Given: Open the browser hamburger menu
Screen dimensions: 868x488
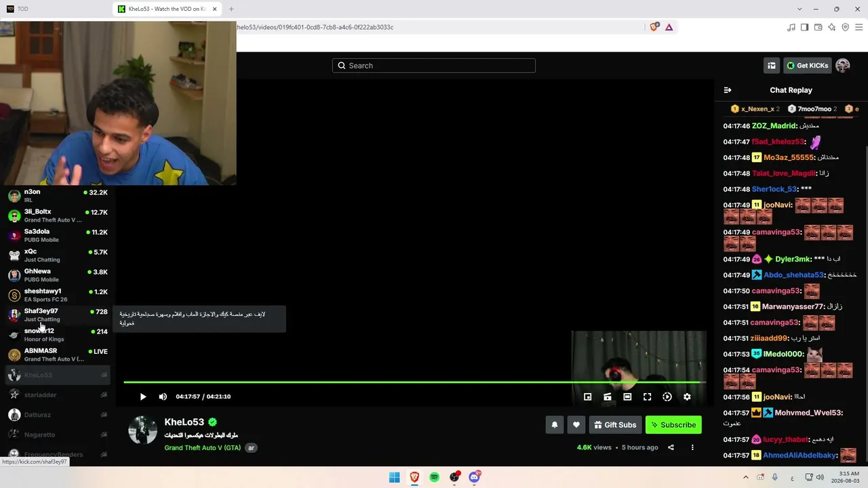Looking at the screenshot, I should (859, 27).
